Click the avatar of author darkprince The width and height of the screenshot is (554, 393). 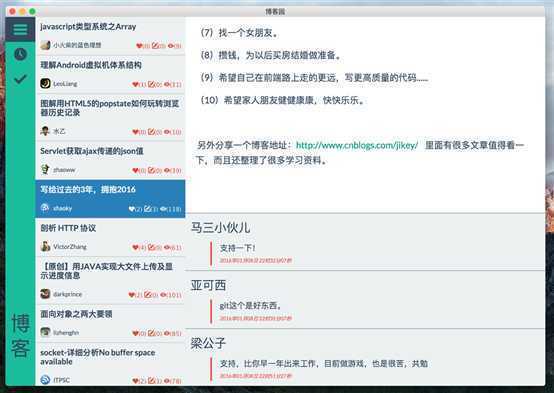click(x=45, y=294)
